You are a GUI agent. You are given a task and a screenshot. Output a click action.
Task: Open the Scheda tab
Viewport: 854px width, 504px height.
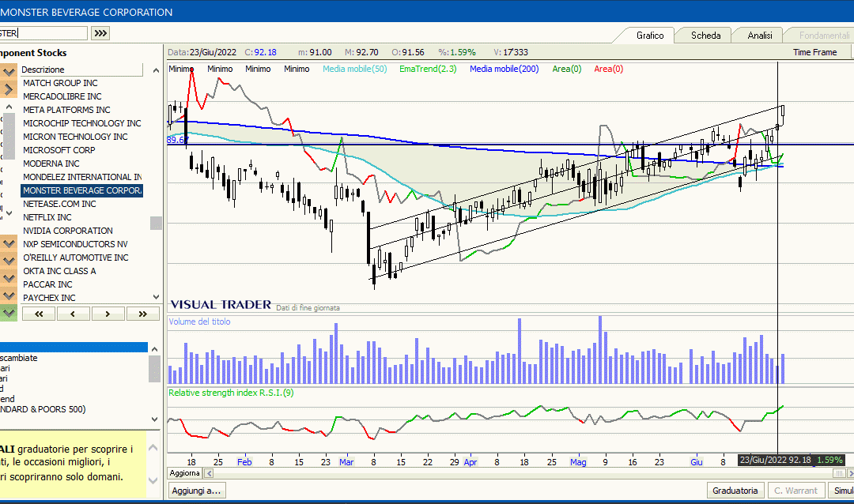coord(705,36)
